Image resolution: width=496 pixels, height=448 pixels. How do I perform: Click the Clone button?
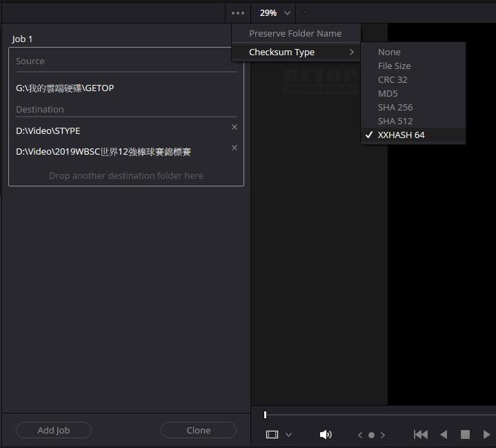pyautogui.click(x=199, y=430)
